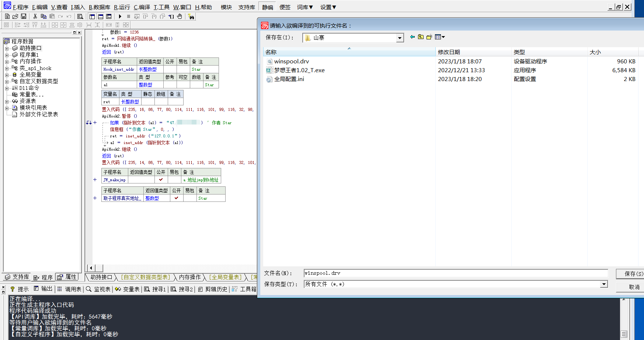Select the 外部文件记录表 tree item
644x340 pixels.
(x=39, y=115)
